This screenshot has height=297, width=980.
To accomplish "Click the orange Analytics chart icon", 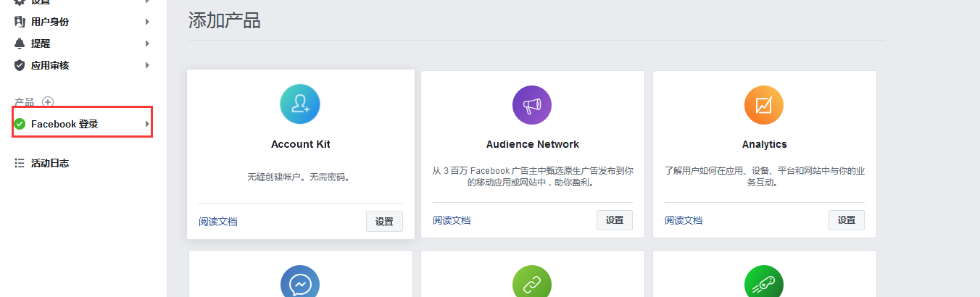I will pyautogui.click(x=764, y=104).
